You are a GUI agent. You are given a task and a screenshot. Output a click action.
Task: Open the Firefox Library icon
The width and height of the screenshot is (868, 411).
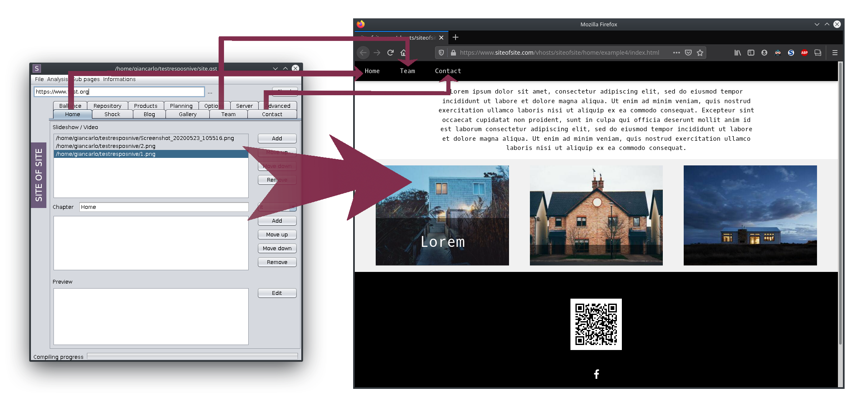point(738,53)
